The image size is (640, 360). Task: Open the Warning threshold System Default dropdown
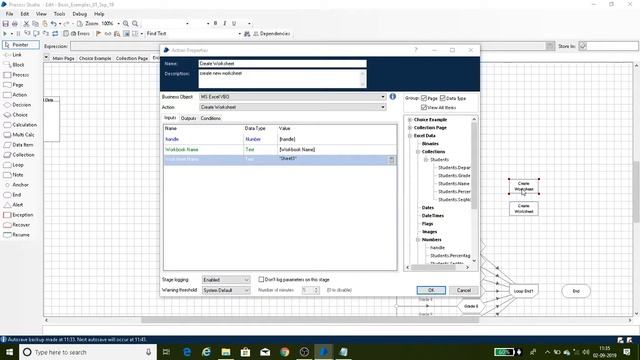tap(226, 290)
